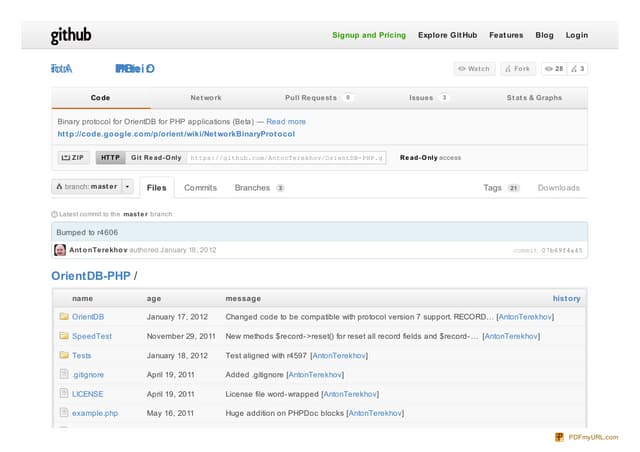Open the branch: master dropdown
640x452 pixels.
point(92,187)
